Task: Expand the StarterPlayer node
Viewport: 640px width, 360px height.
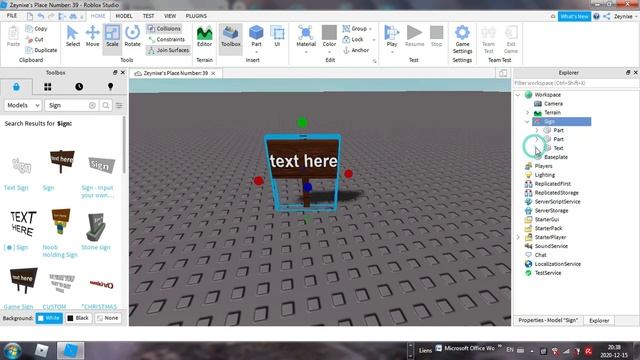Action: (518, 237)
